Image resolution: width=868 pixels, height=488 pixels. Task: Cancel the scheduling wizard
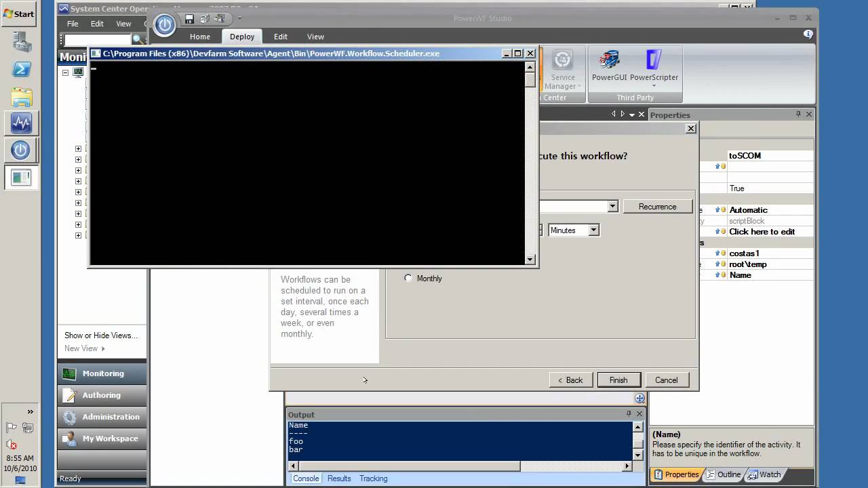[x=666, y=380]
